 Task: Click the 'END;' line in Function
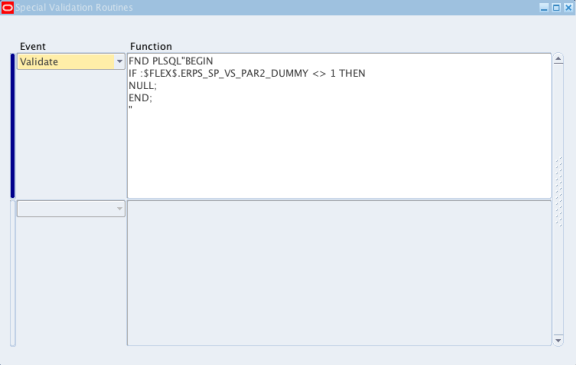click(x=140, y=98)
